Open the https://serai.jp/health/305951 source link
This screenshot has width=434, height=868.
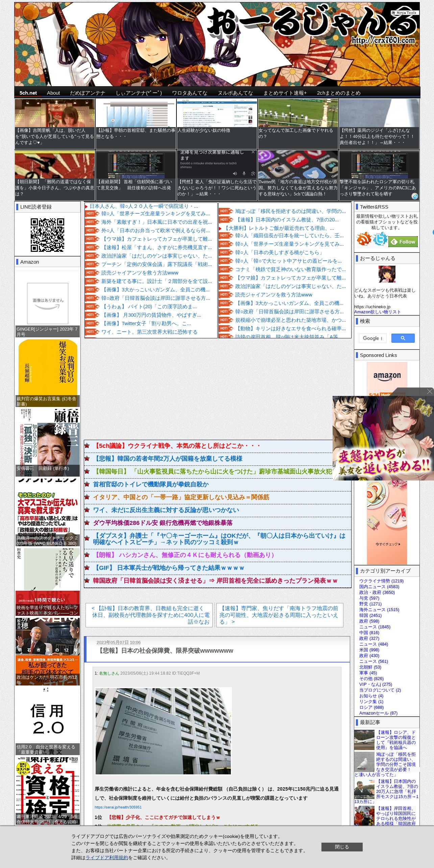118,807
